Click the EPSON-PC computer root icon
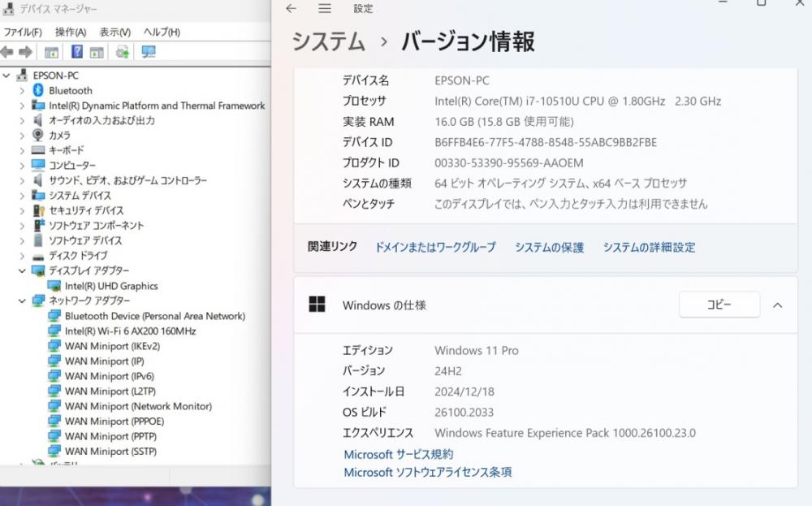Image resolution: width=812 pixels, height=506 pixels. click(22, 75)
